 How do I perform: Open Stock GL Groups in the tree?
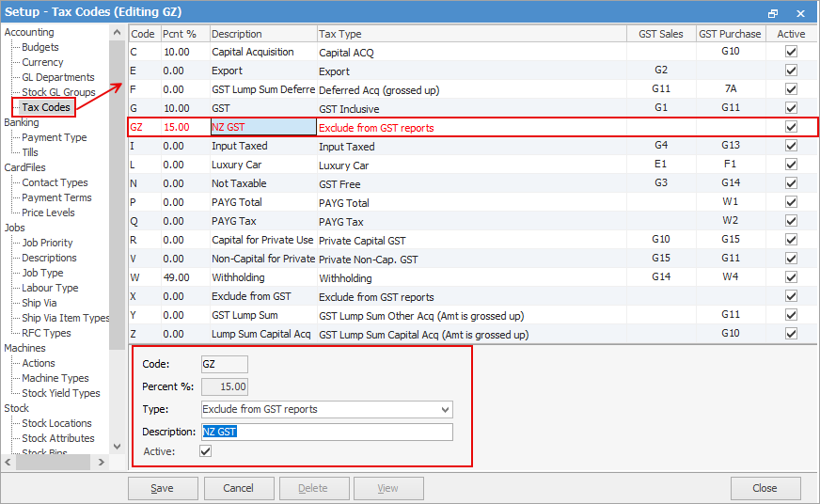point(58,92)
